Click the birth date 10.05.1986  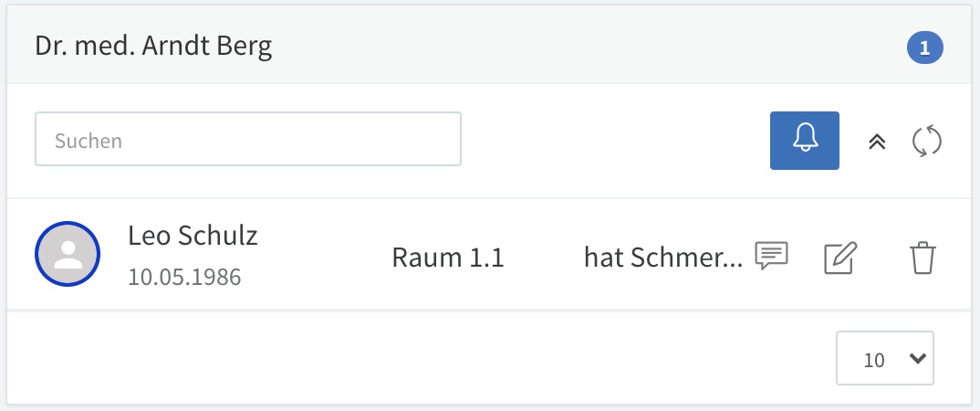pyautogui.click(x=184, y=277)
